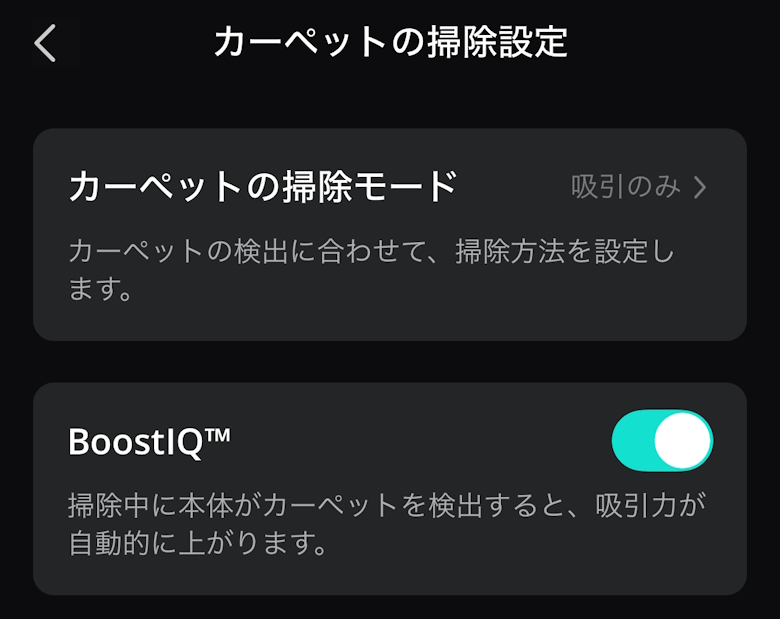Image resolution: width=780 pixels, height=619 pixels.
Task: Toggle the BoostIQ switch off
Action: (662, 440)
